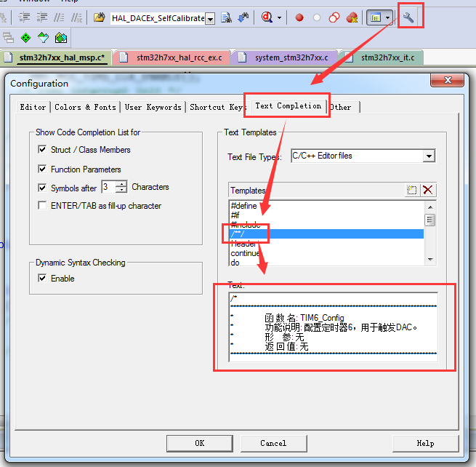This screenshot has width=476, height=467.
Task: Insert breakpoint with red dot icon
Action: 299,17
